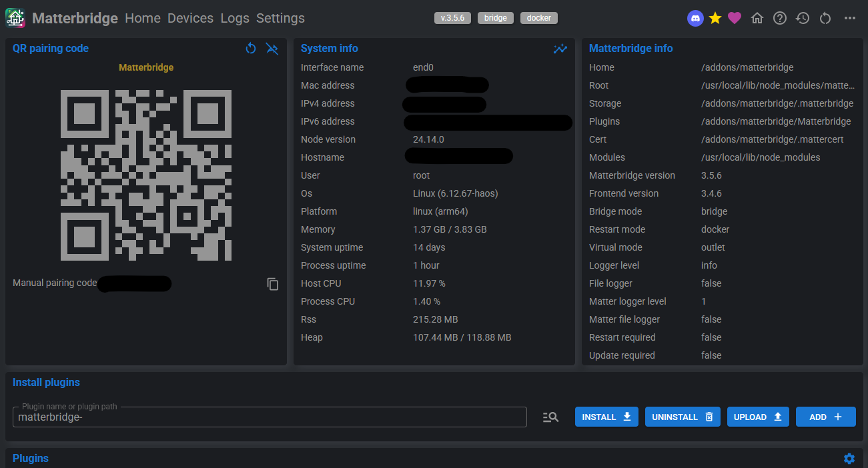Open Matterbridge help documentation
The width and height of the screenshot is (868, 468).
click(779, 18)
